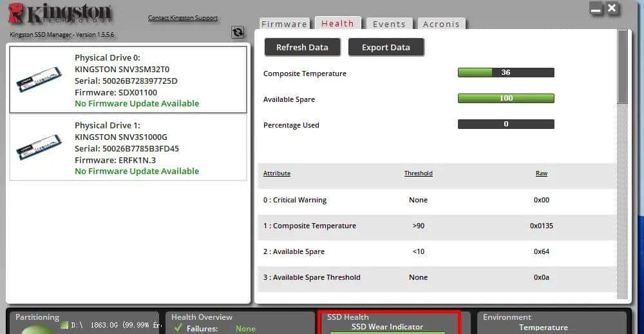This screenshot has height=334, width=644.
Task: Click Drive 1 No Firmware Update Available status
Action: [x=137, y=171]
